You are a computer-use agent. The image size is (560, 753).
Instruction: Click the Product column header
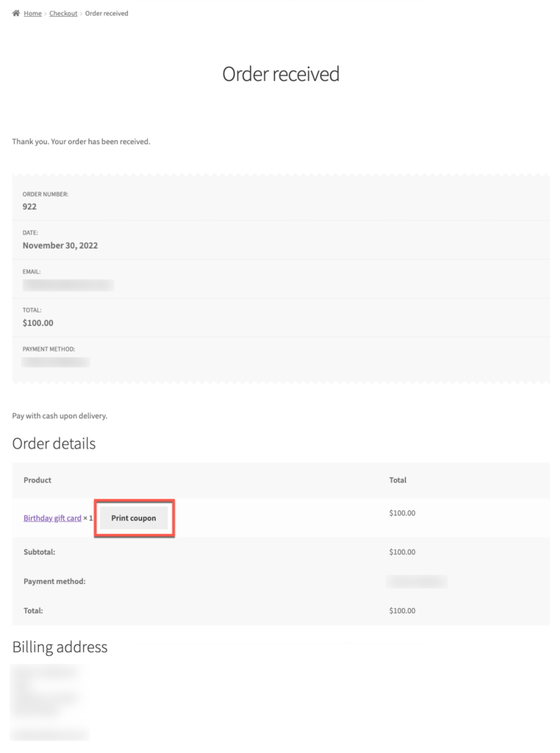tap(37, 480)
